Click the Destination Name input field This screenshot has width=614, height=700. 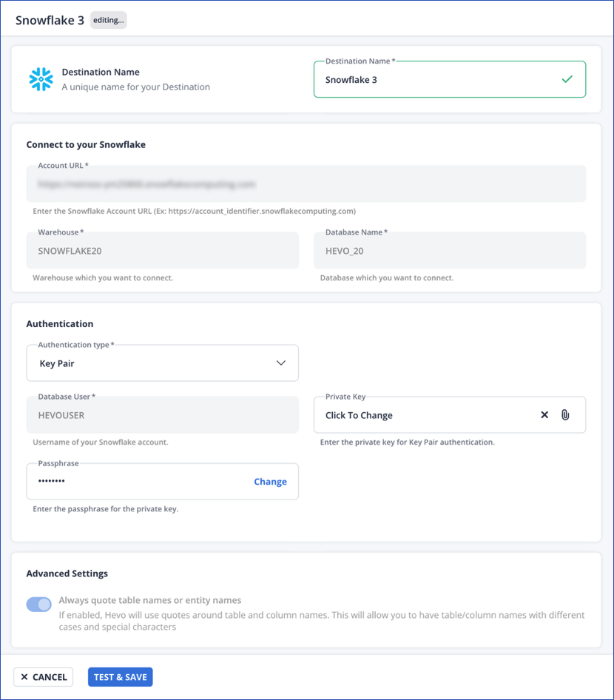(x=450, y=79)
